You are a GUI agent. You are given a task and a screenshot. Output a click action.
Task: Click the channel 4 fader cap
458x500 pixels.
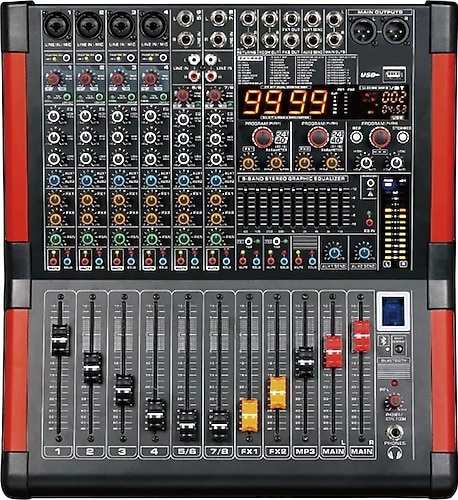click(156, 415)
